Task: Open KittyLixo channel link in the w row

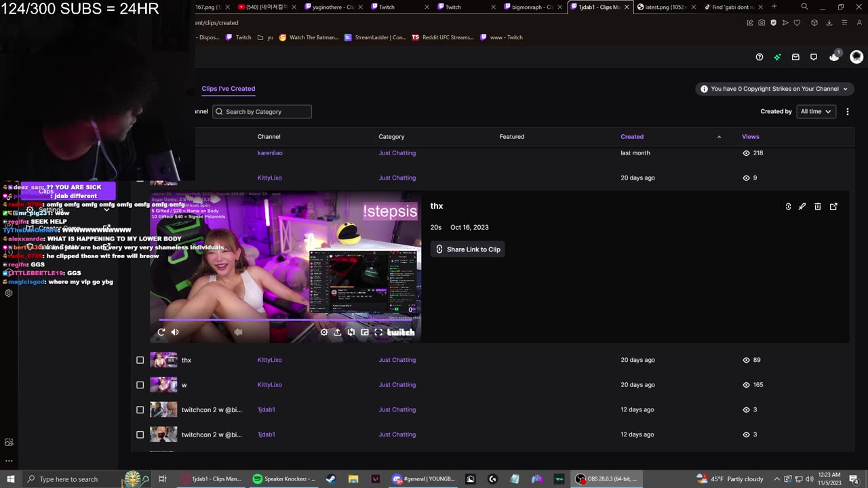Action: pos(269,385)
